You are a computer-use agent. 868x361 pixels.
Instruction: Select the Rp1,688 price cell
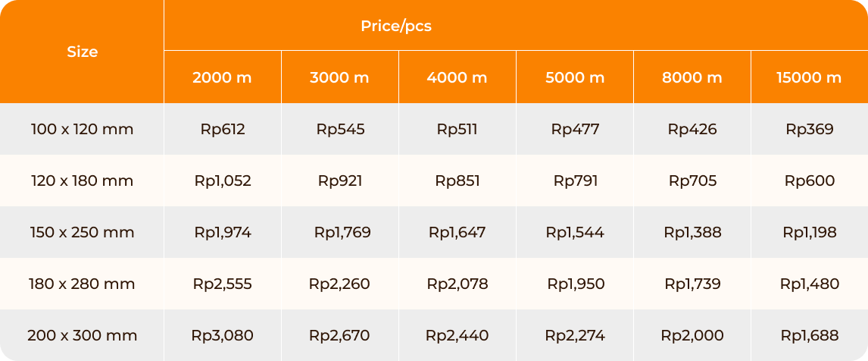point(810,335)
